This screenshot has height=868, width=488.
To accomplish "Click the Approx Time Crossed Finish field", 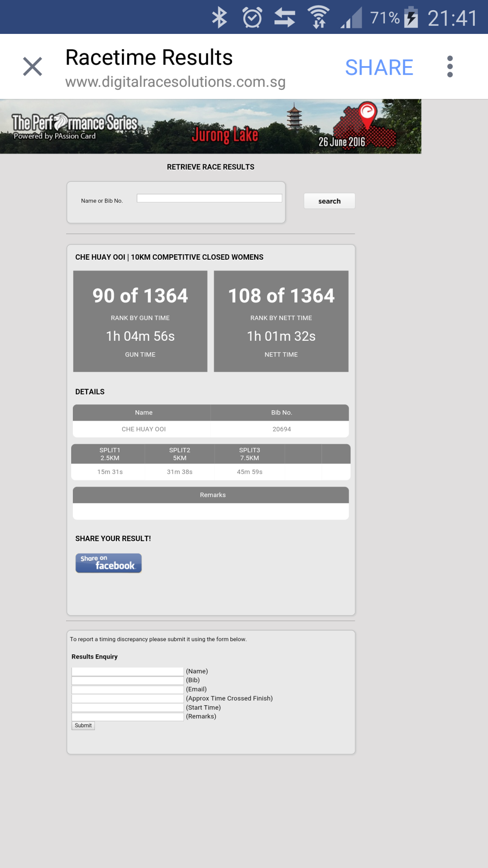I will [128, 698].
